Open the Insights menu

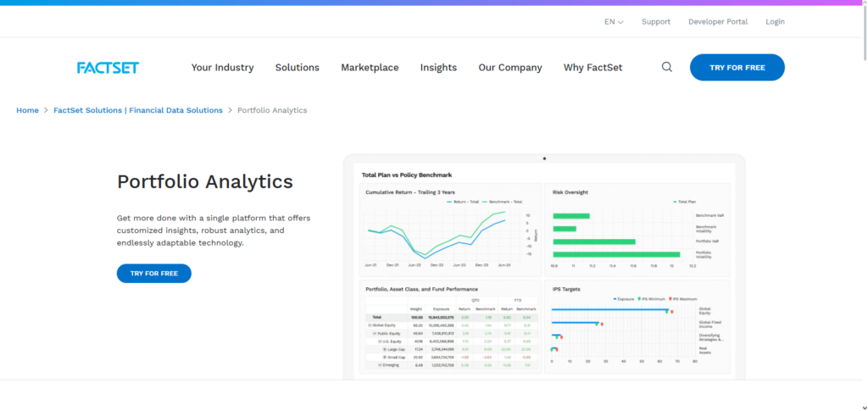click(x=438, y=68)
